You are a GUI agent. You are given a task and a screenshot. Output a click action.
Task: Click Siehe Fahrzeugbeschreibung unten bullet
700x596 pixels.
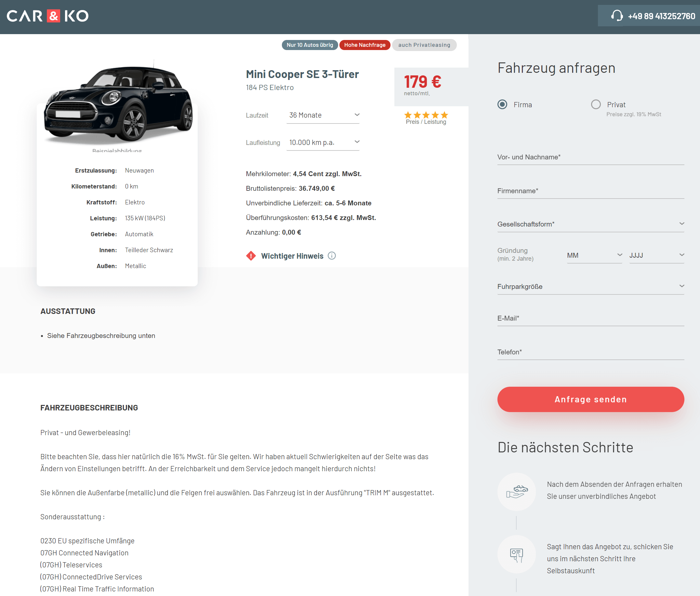click(101, 336)
